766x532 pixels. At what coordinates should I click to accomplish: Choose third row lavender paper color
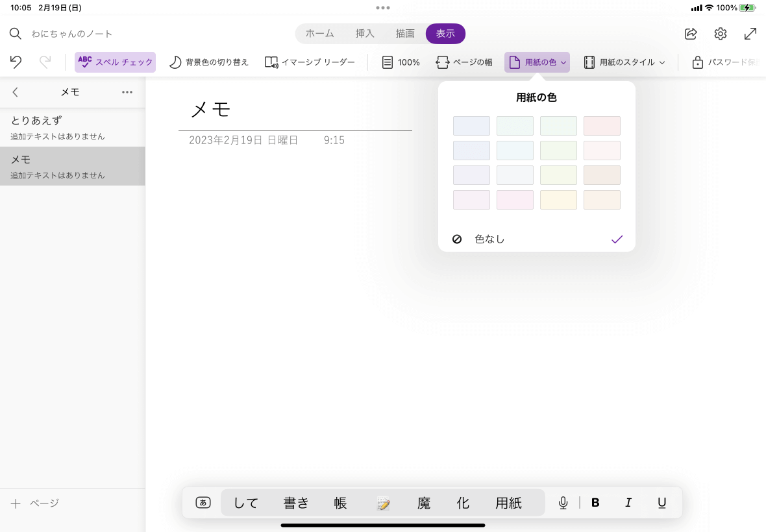pyautogui.click(x=471, y=175)
